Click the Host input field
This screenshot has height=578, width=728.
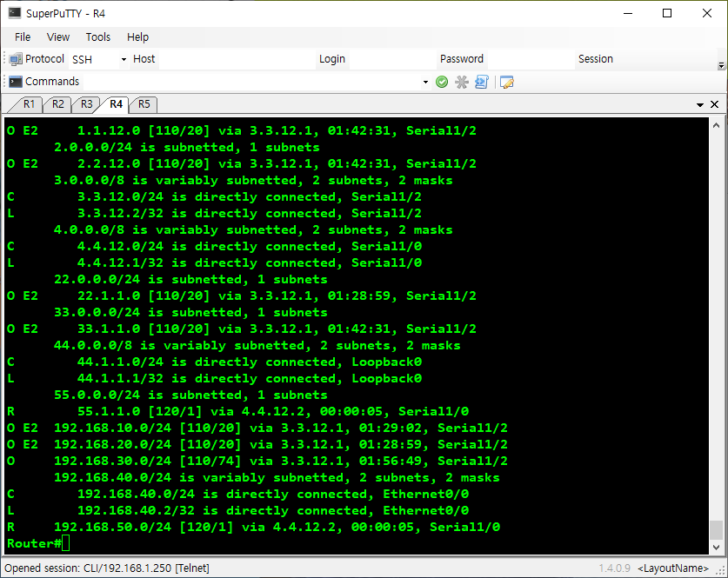tap(237, 59)
